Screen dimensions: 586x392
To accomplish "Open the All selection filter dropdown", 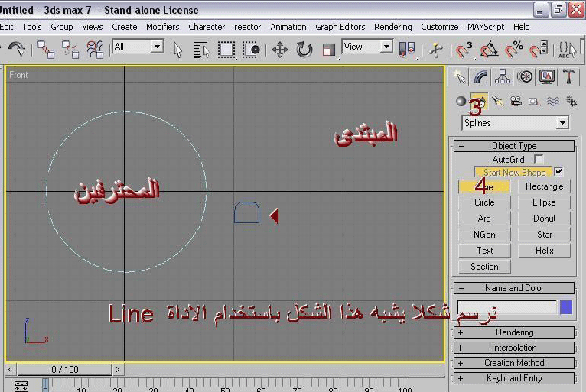I will point(158,47).
